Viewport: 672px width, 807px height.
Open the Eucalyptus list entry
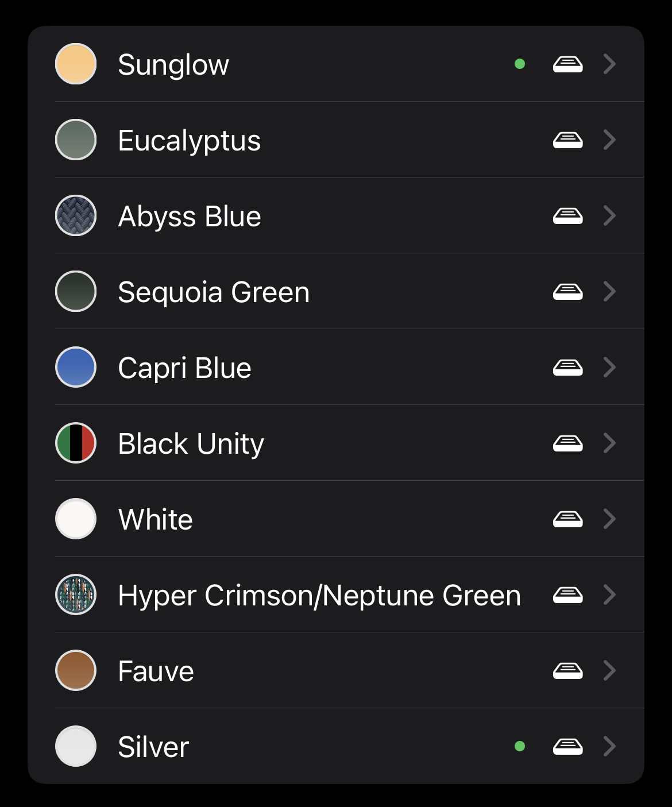pyautogui.click(x=190, y=141)
